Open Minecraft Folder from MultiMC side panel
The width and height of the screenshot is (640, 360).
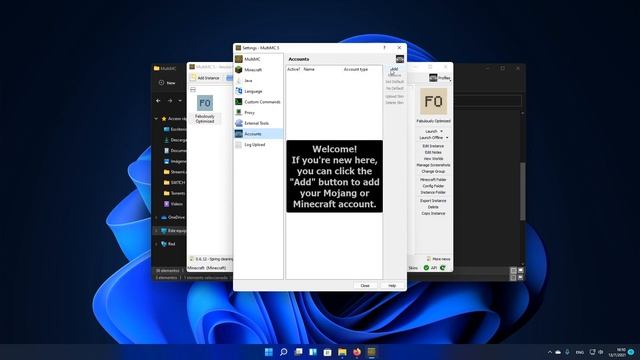(x=433, y=180)
